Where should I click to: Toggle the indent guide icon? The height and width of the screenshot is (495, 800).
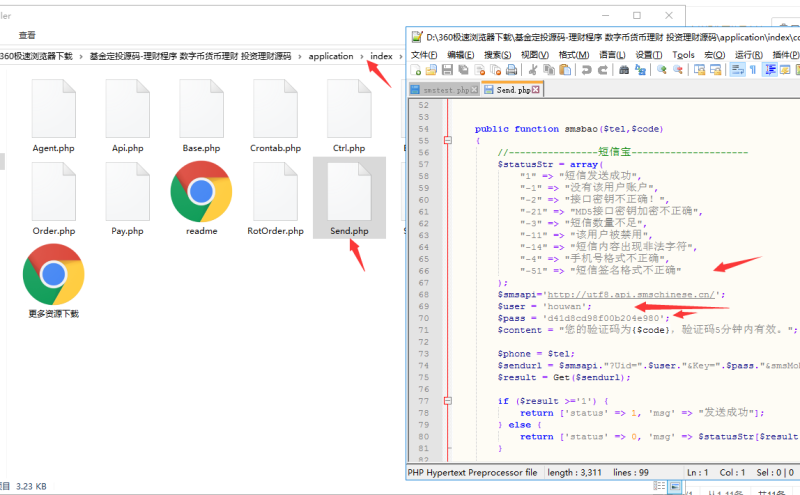769,70
